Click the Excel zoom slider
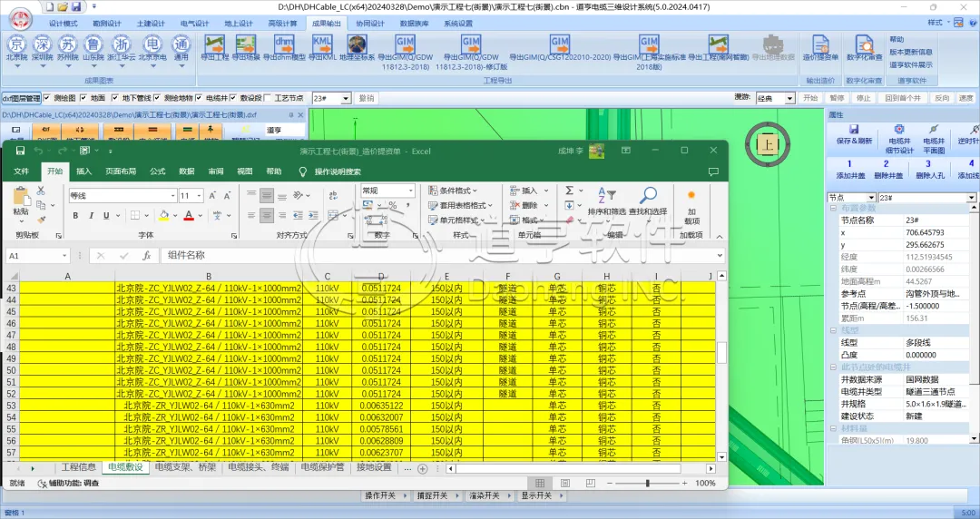The width and height of the screenshot is (980, 519). (x=654, y=483)
